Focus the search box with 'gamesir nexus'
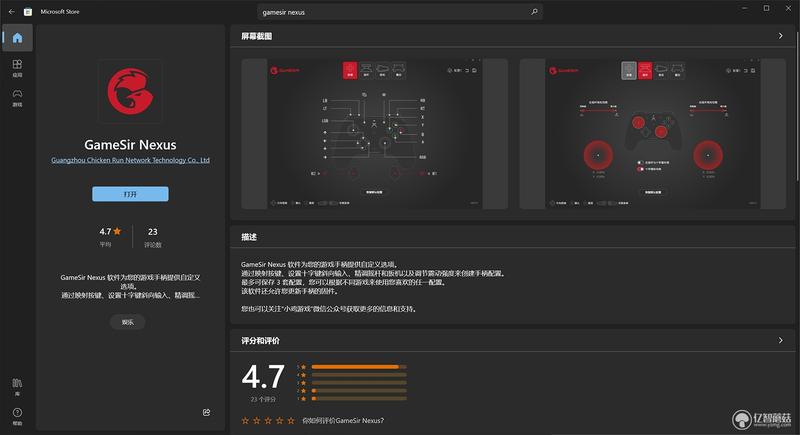The image size is (800, 435). [399, 12]
